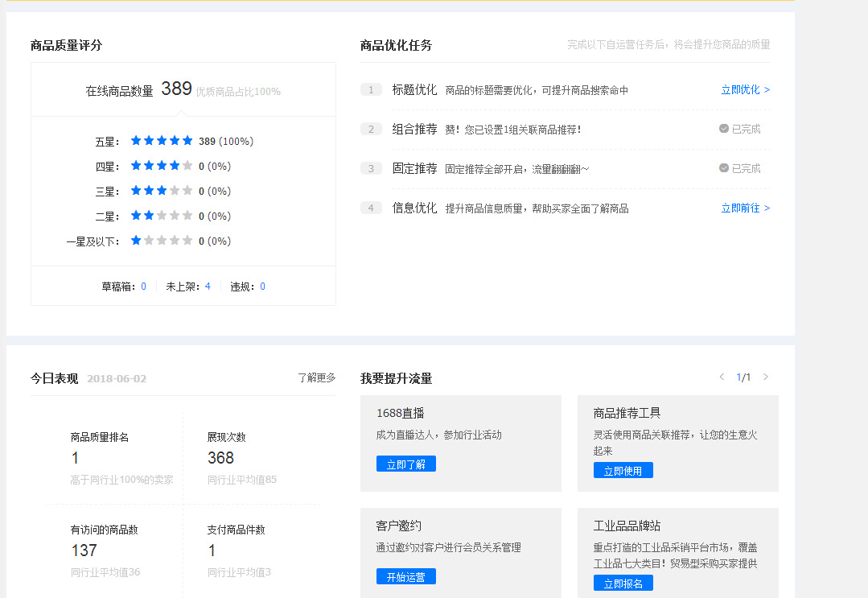Viewport: 868px width, 598px height.
Task: Go to previous page arrow in 我要提升流量
Action: 722,377
